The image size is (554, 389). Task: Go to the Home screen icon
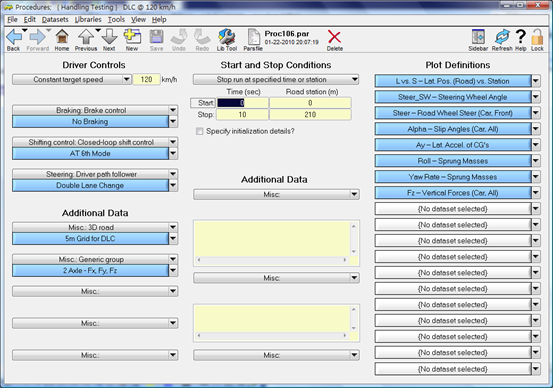(62, 37)
